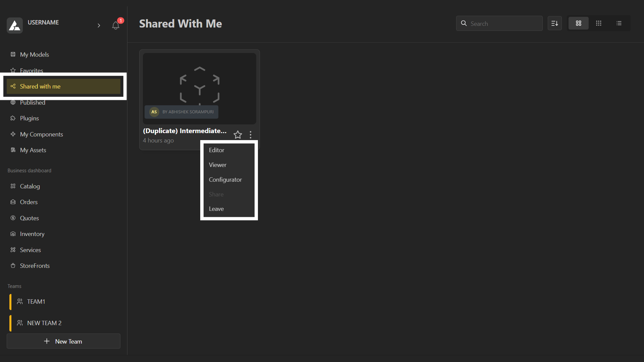
Task: Choose Leave in the context menu
Action: coord(216,209)
